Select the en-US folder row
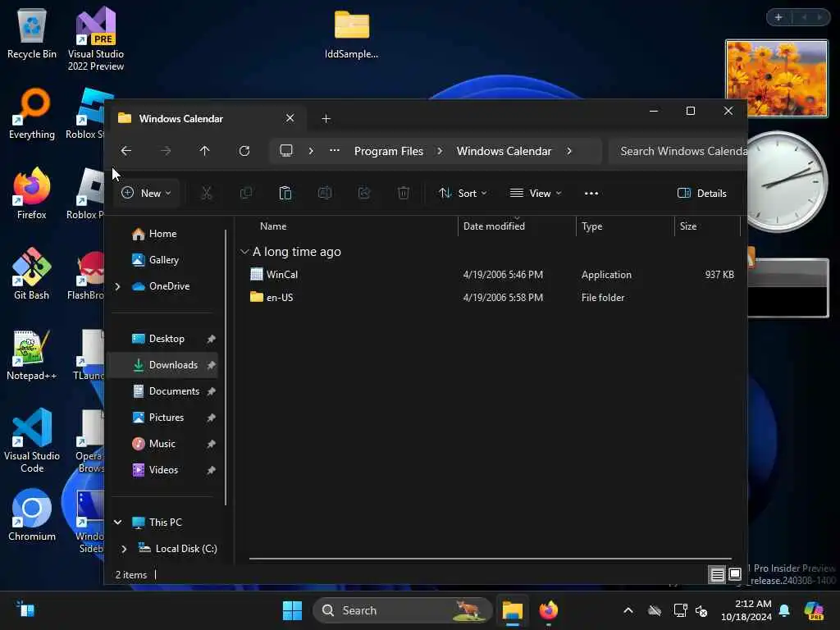 click(491, 298)
